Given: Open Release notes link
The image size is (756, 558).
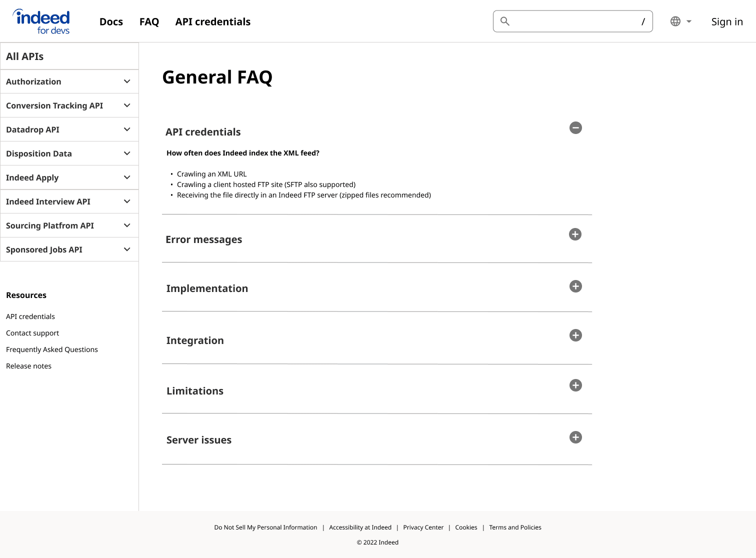Looking at the screenshot, I should [x=28, y=366].
